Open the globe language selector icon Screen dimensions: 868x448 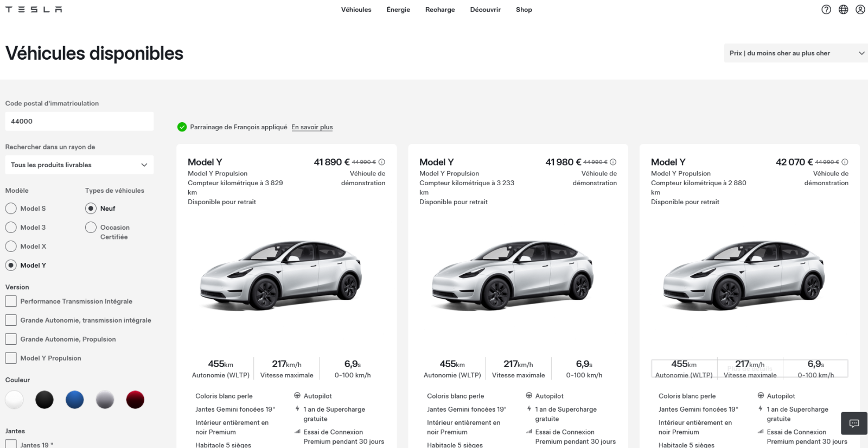(x=843, y=9)
